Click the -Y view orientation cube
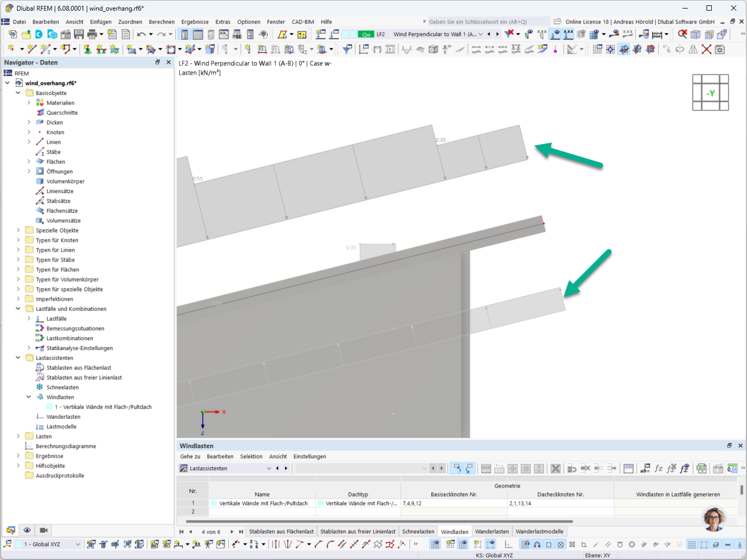747x560 pixels. pyautogui.click(x=711, y=93)
